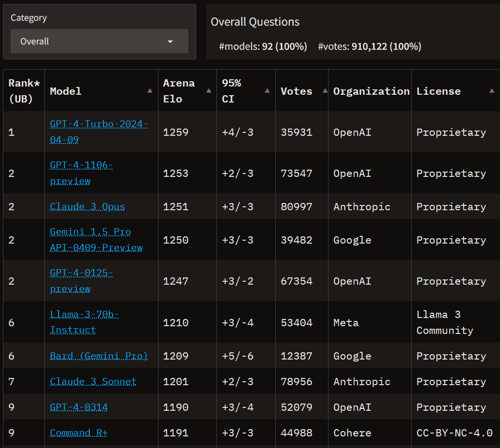Click rank 1 in the GPT-4-Turbo row
500x448 pixels.
12,132
